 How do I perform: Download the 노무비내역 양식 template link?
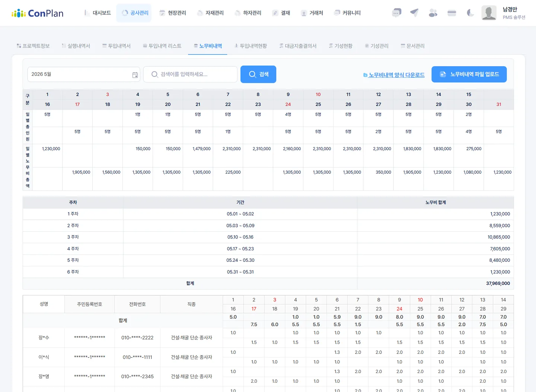pos(394,75)
